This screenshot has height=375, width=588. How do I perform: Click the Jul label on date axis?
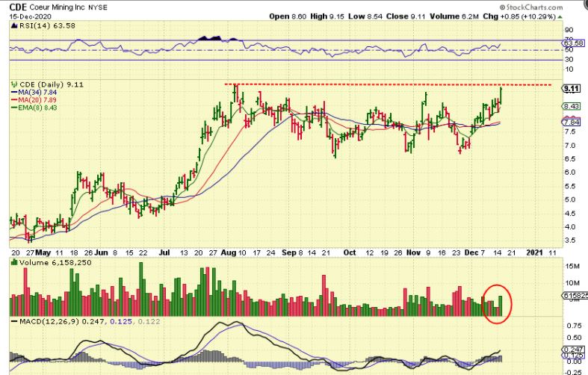coord(164,252)
